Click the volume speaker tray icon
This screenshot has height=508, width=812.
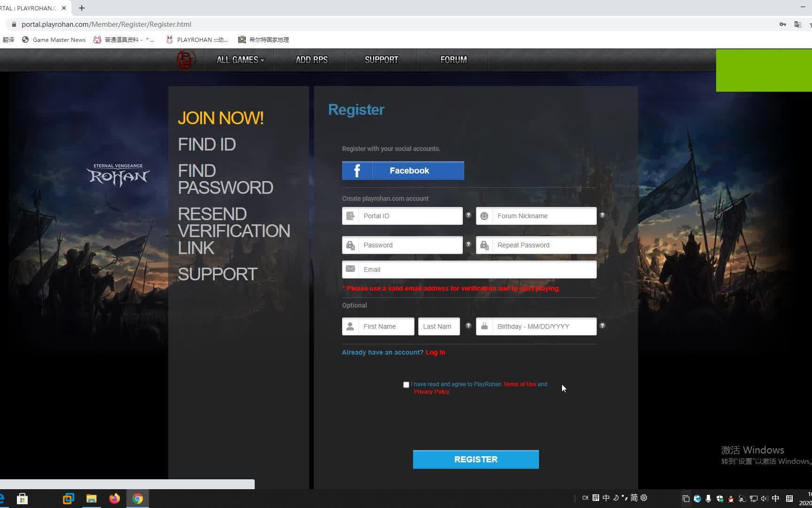point(764,499)
